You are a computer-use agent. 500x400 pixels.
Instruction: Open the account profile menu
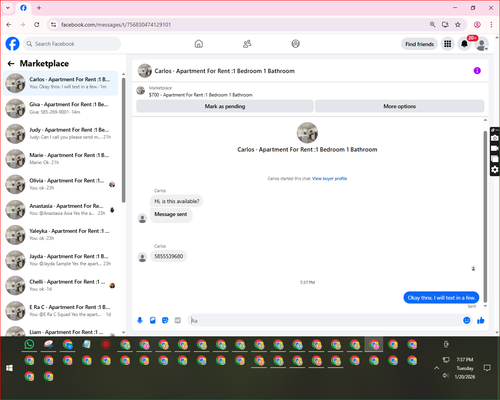click(x=481, y=44)
